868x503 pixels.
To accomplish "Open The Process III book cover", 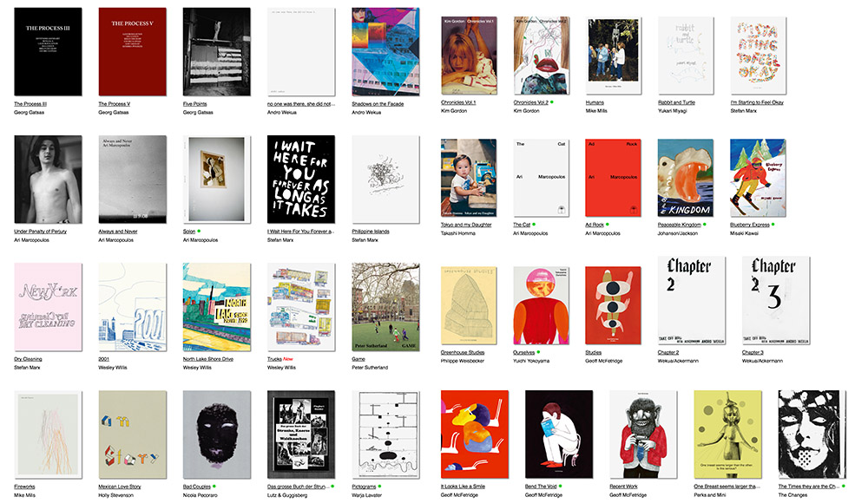I will pos(48,52).
